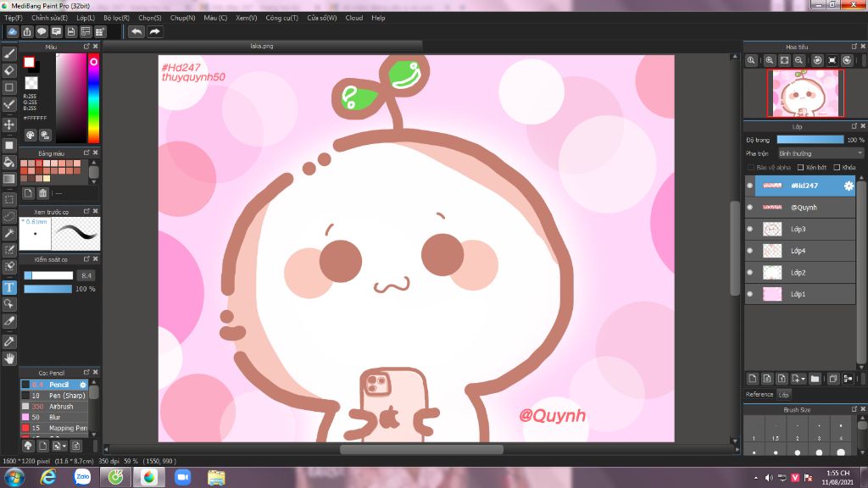Select the laka.png document tab

point(262,46)
